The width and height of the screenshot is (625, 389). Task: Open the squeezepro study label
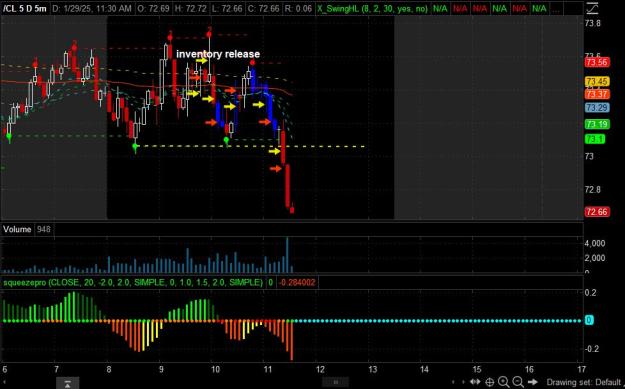tap(133, 283)
